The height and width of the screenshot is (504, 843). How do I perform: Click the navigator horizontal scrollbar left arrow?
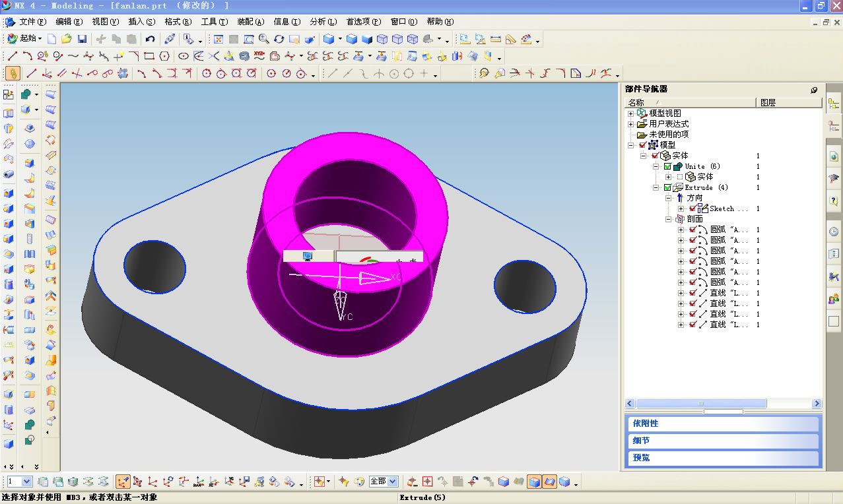[630, 404]
